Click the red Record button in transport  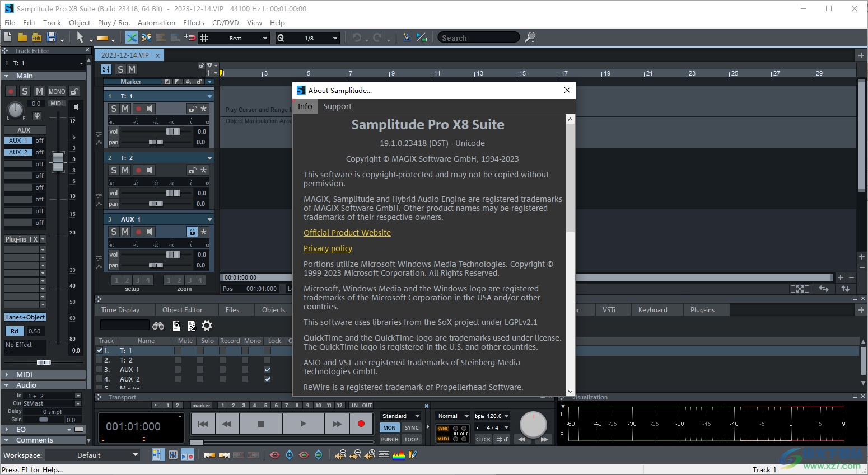point(361,424)
